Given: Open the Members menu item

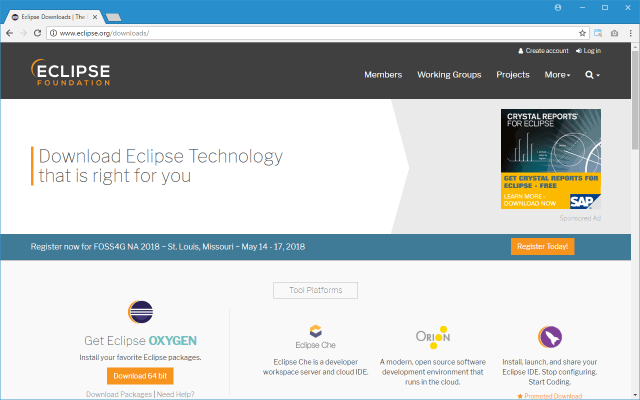Looking at the screenshot, I should point(383,75).
